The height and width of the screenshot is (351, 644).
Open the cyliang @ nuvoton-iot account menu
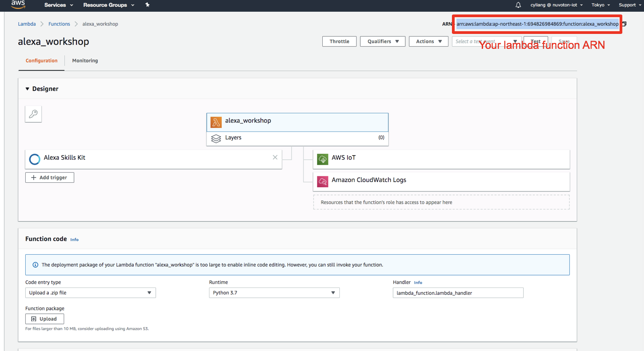[x=557, y=5]
